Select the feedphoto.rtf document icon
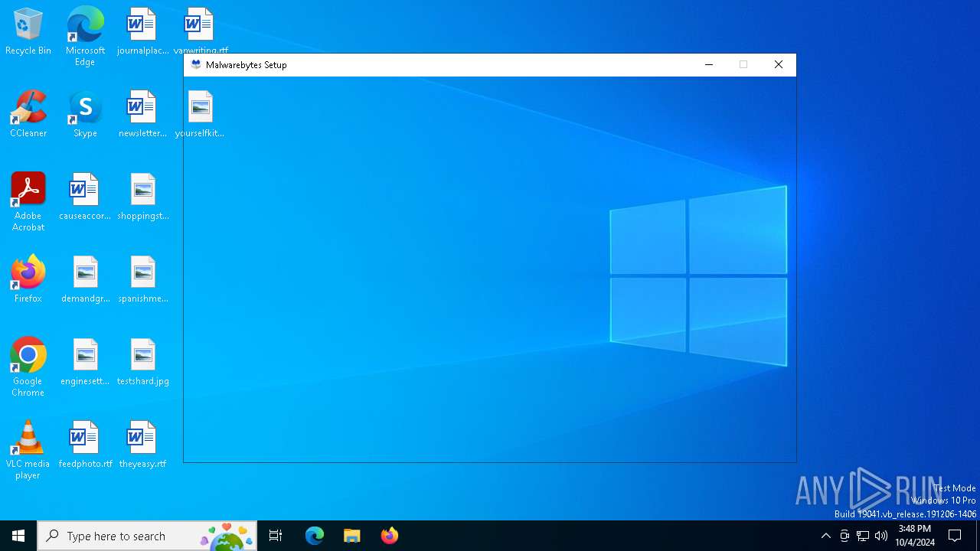Viewport: 980px width, 551px height. pos(85,445)
